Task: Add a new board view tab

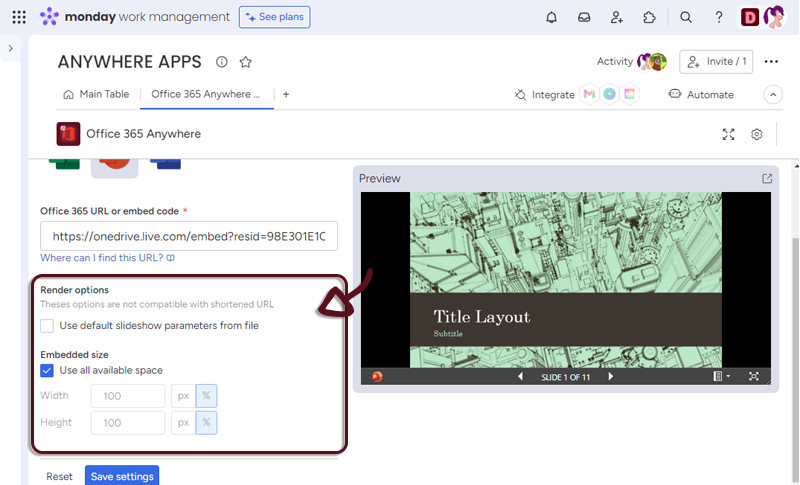Action: [x=286, y=94]
